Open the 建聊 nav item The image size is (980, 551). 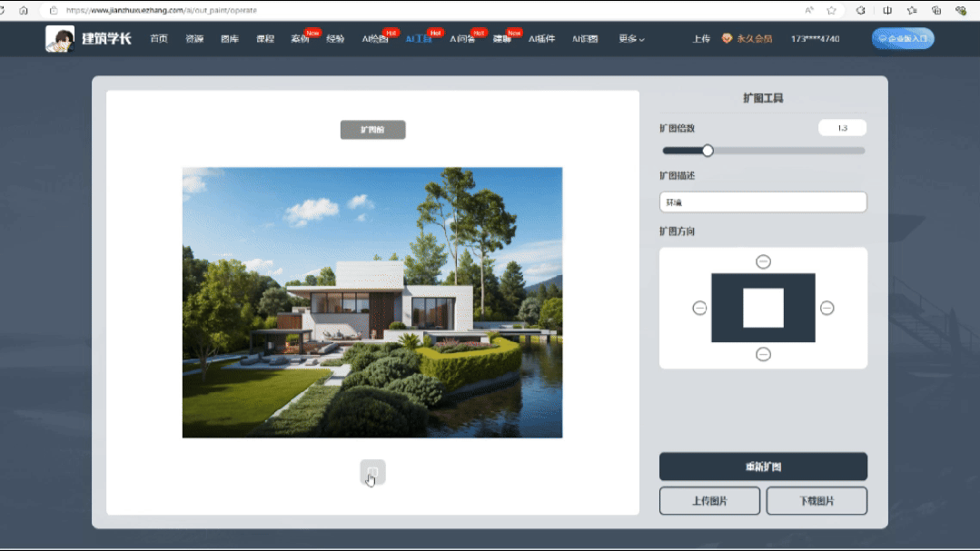[x=502, y=39]
